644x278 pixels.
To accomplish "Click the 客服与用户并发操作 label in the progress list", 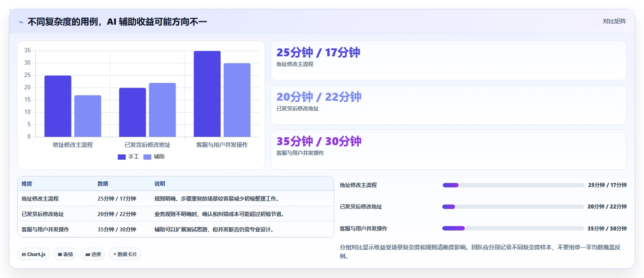I will (x=363, y=229).
